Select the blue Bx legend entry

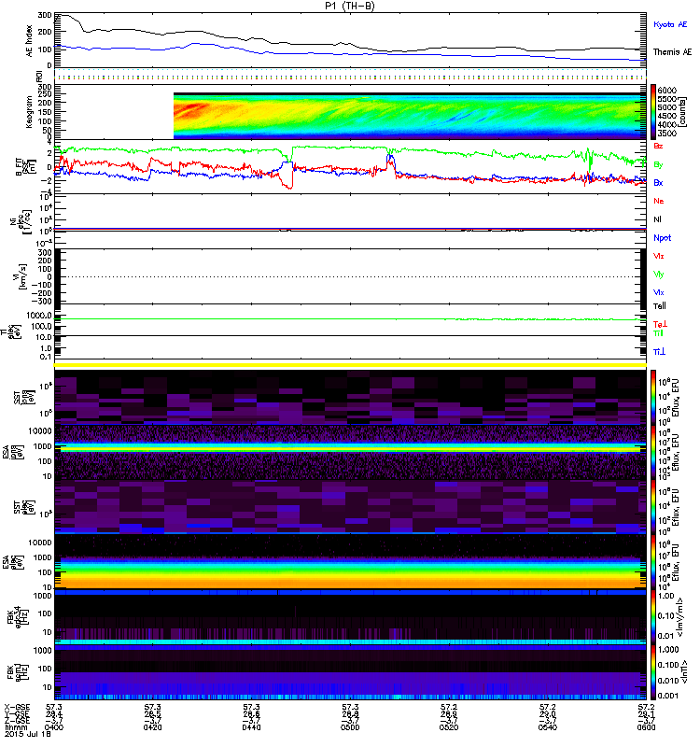coord(659,183)
